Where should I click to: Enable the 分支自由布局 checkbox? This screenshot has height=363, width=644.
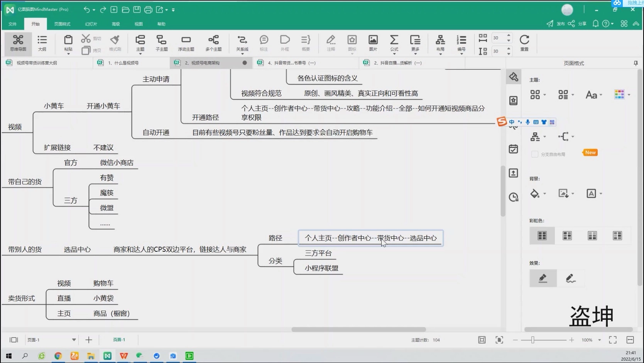point(534,154)
